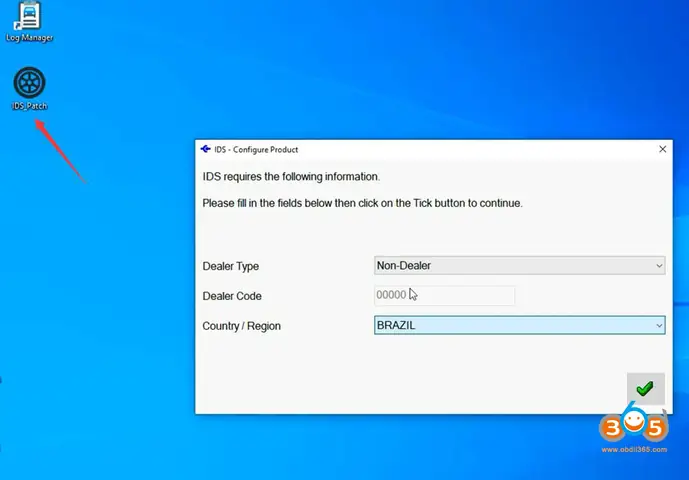This screenshot has width=689, height=480.
Task: Click the Non-Dealer combo box value
Action: coord(510,266)
